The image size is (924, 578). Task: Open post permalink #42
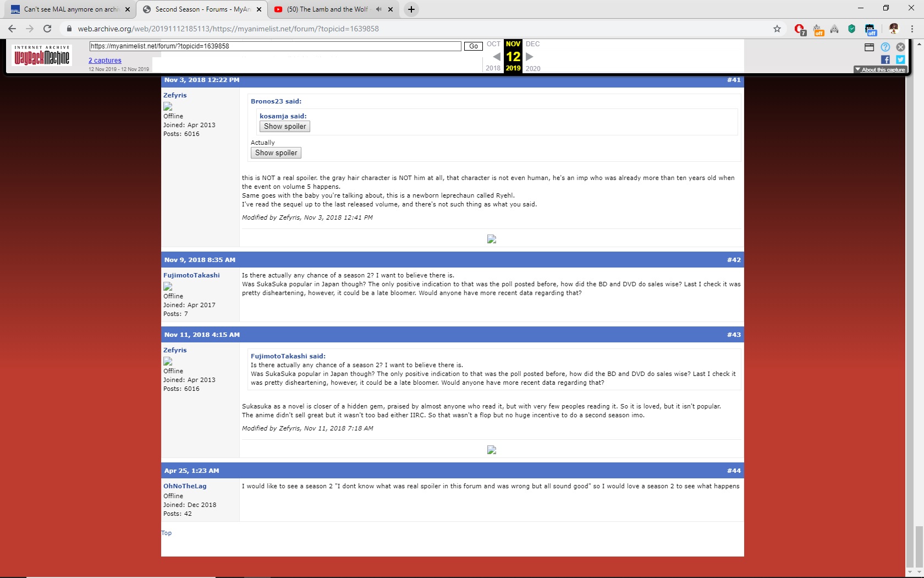pyautogui.click(x=734, y=260)
